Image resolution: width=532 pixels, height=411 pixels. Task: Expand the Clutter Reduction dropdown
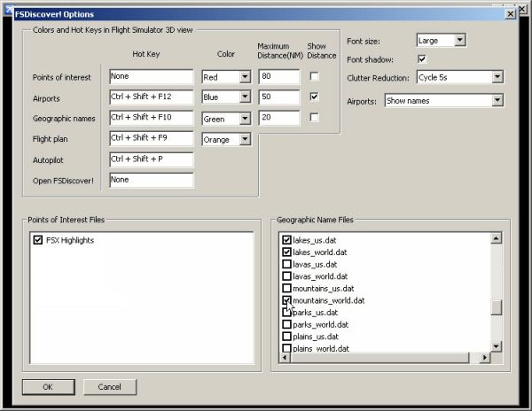[x=497, y=77]
